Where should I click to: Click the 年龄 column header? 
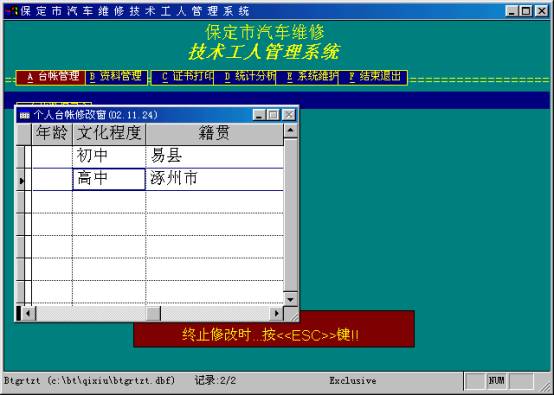pyautogui.click(x=52, y=134)
